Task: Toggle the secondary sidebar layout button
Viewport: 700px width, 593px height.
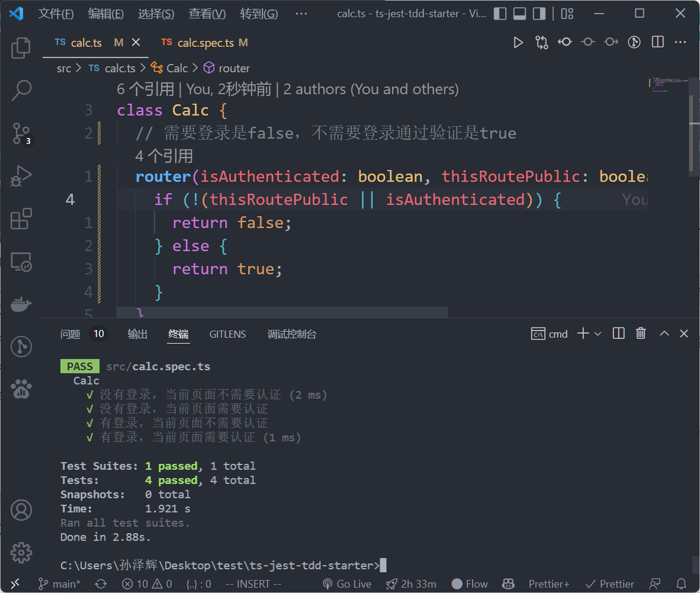Action: (539, 14)
